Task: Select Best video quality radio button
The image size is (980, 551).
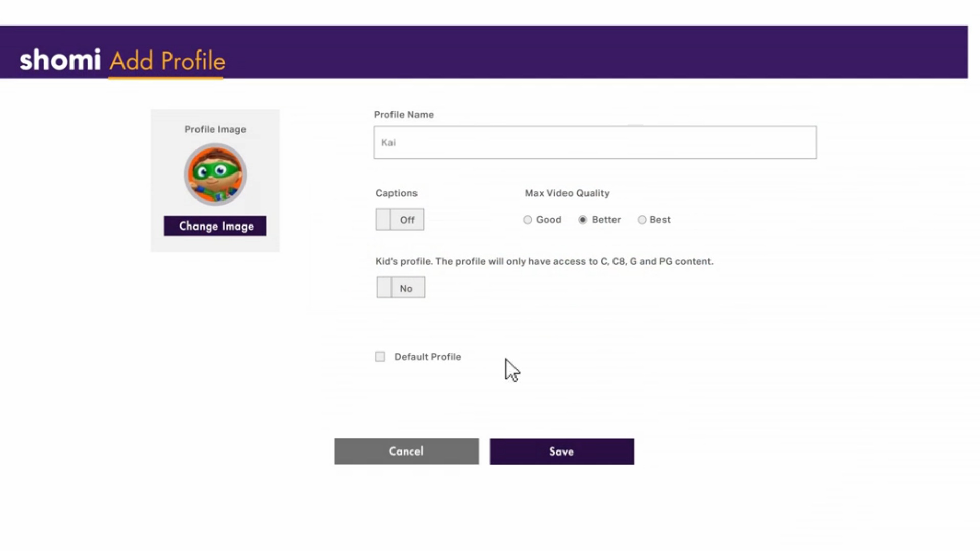Action: coord(642,220)
